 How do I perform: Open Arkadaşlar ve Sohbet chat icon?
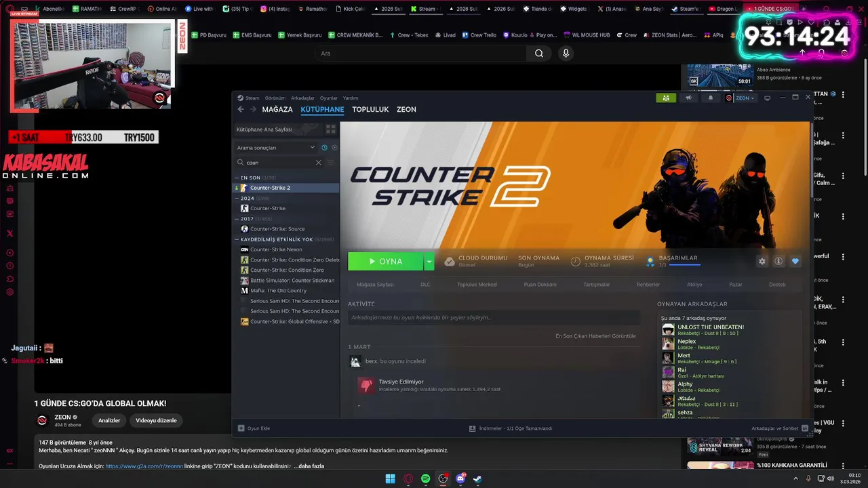[x=805, y=428]
